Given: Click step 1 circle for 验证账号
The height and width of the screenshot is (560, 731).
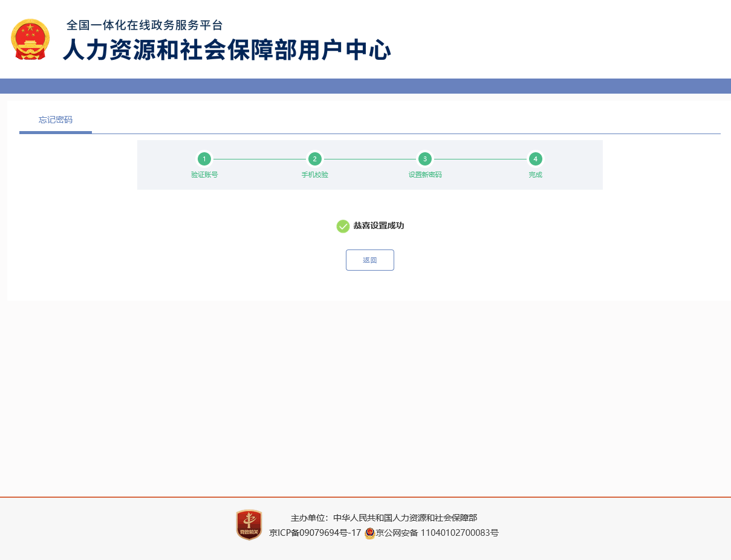Looking at the screenshot, I should tap(204, 159).
